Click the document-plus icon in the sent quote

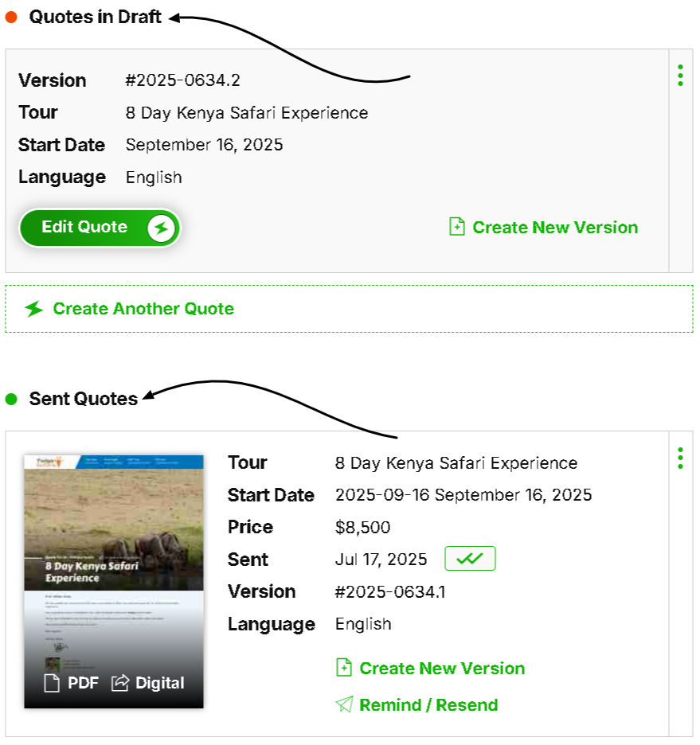click(344, 668)
